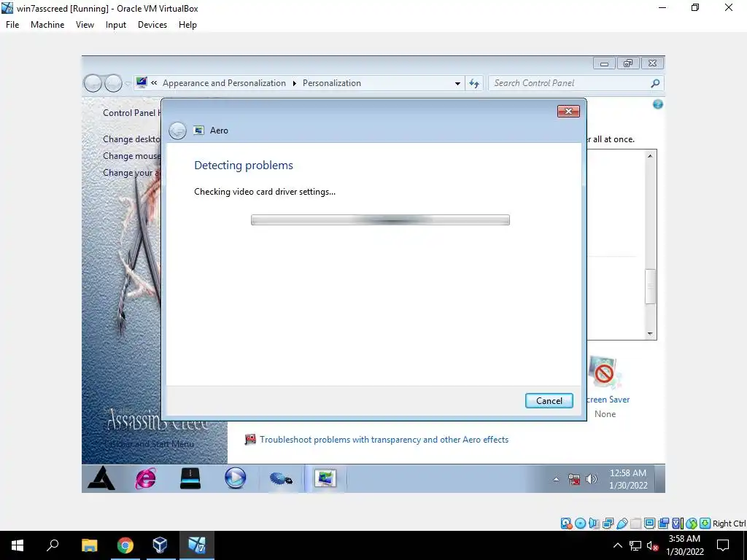
Task: Go to Appearance and Personalization breadcrumb
Action: [224, 83]
